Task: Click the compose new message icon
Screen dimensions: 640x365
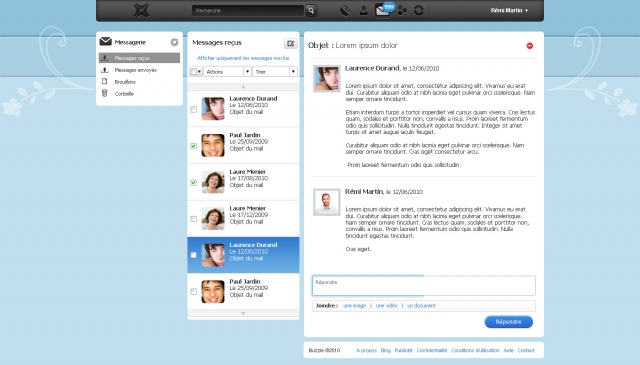Action: (x=291, y=43)
